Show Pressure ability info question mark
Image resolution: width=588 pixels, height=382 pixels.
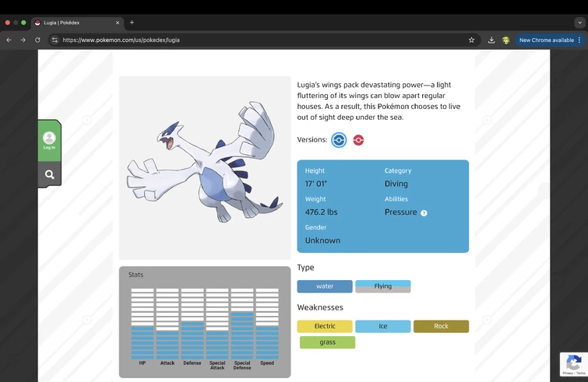(x=424, y=213)
